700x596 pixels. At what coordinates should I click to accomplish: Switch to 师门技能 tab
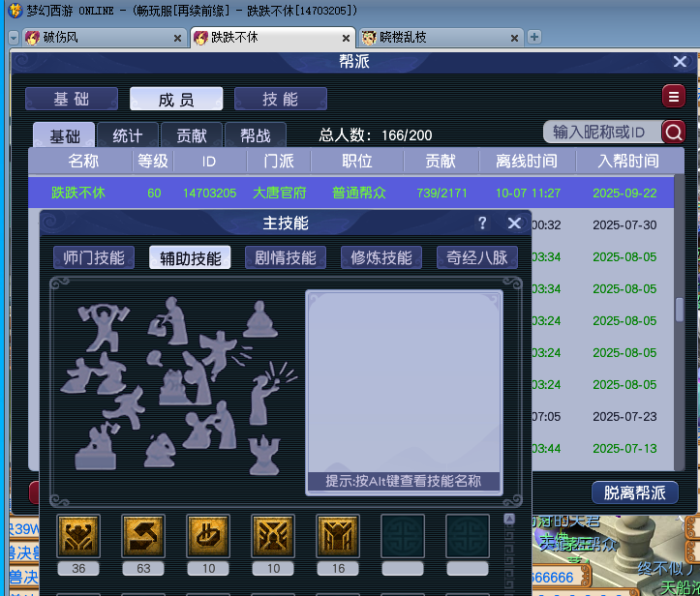[94, 257]
